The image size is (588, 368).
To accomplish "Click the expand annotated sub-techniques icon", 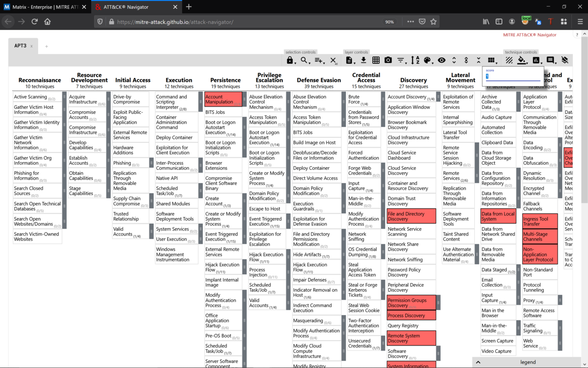I will [x=466, y=60].
